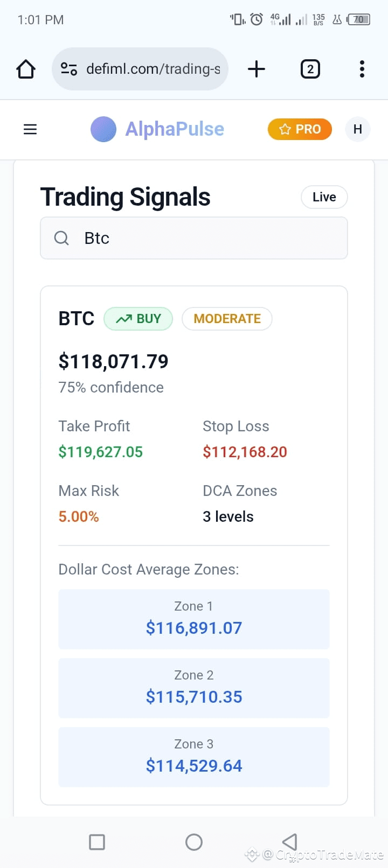Viewport: 388px width, 868px height.
Task: Tap the browser home icon
Action: 26,69
